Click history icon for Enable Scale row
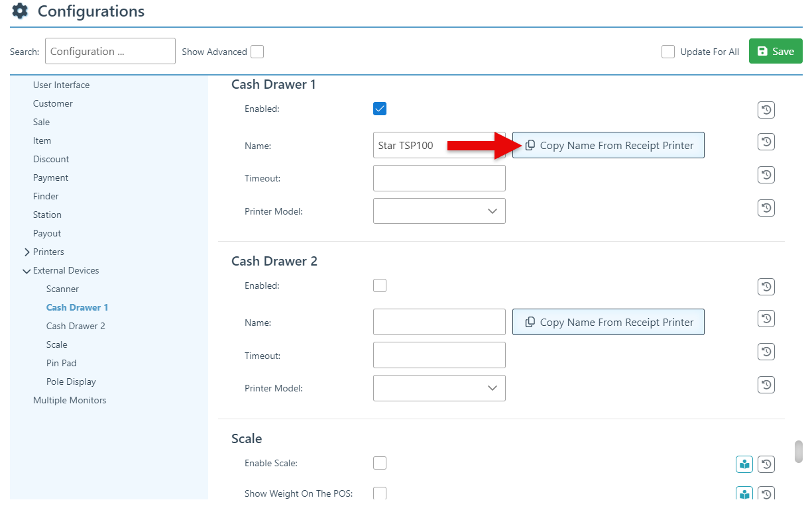 (x=766, y=464)
